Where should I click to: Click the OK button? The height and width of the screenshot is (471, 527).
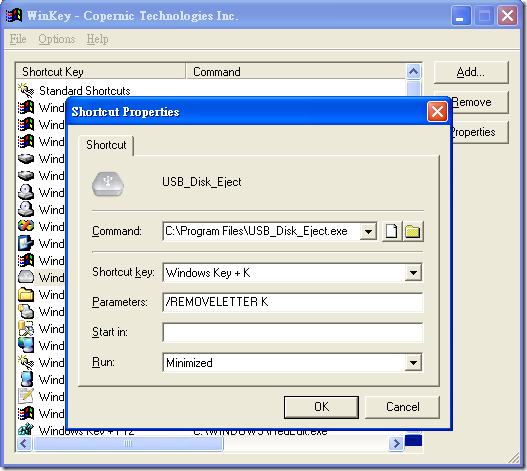click(x=321, y=407)
